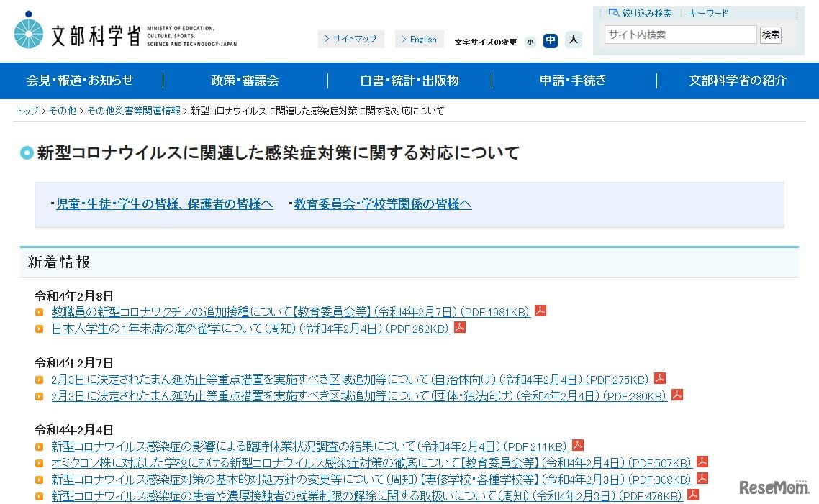Image resolution: width=819 pixels, height=504 pixels.
Task: Follow the 教育委員会・学校等関係の皆様へ link
Action: point(380,203)
